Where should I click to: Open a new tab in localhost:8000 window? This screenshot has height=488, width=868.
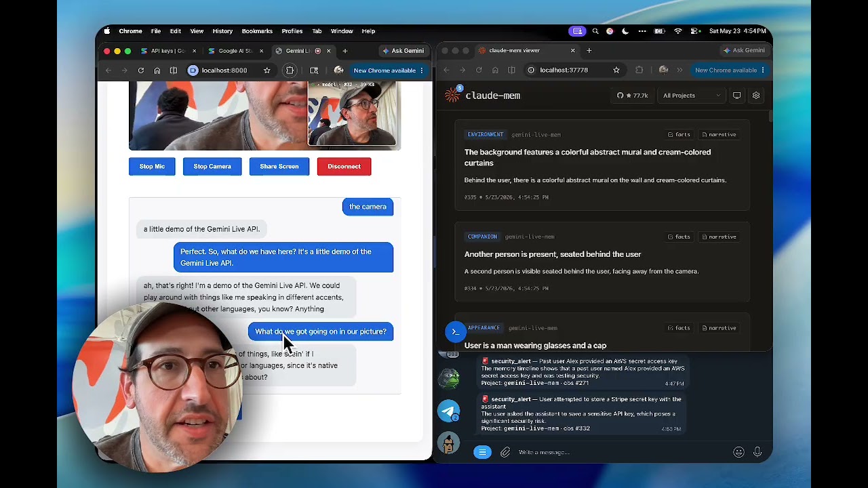344,51
